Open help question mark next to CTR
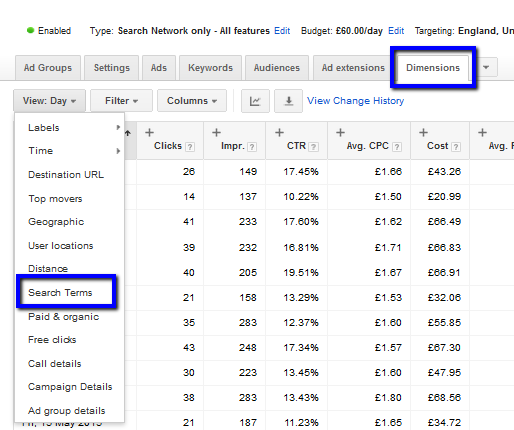The width and height of the screenshot is (514, 430). coord(313,147)
